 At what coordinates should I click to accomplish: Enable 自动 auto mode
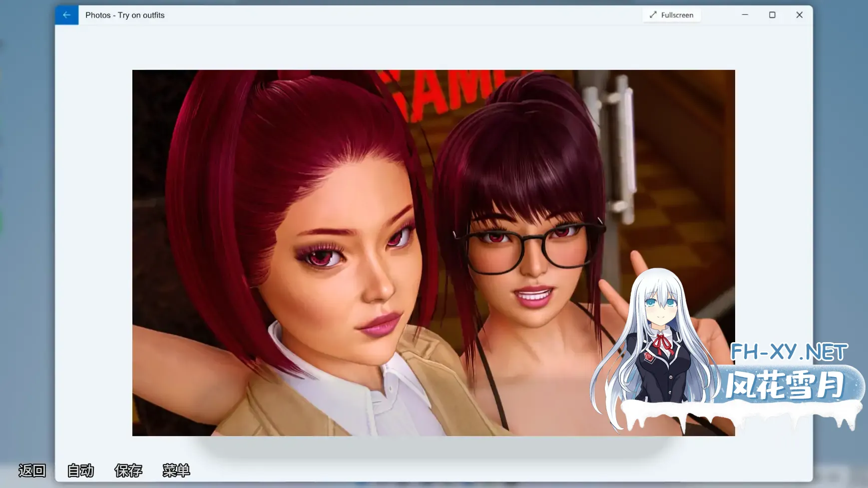click(x=80, y=470)
